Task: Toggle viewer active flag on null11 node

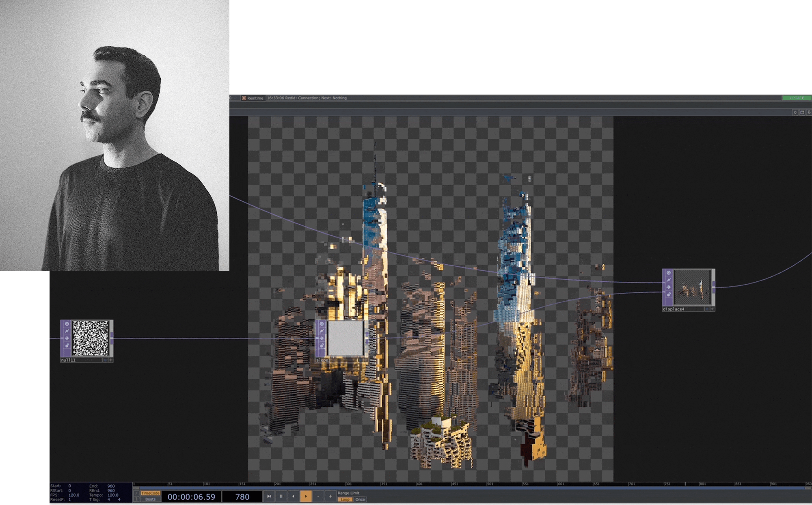Action: click(67, 324)
